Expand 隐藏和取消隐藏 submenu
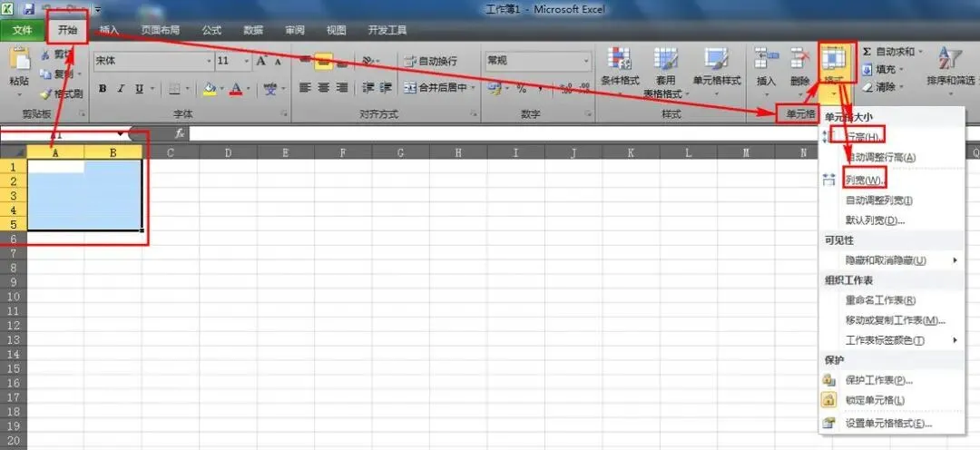This screenshot has height=450, width=980. 891,260
